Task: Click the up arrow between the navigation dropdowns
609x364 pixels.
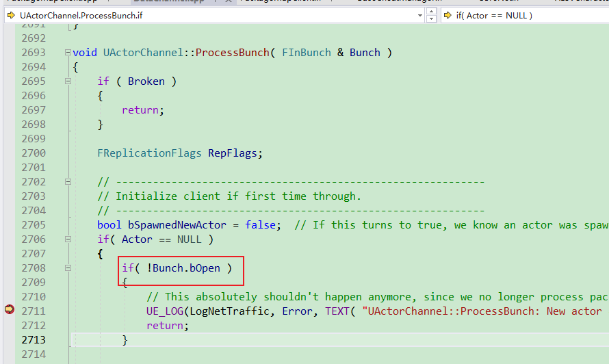Action: 431,12
